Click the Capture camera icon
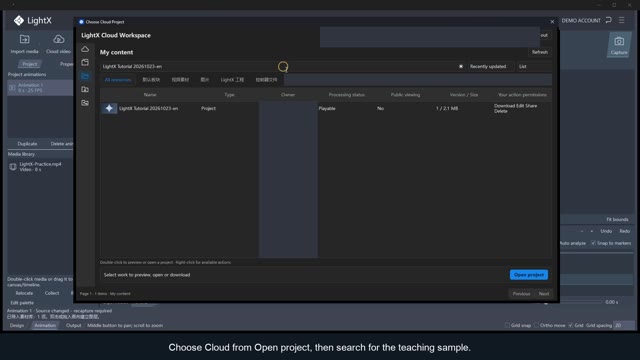Image resolution: width=640 pixels, height=360 pixels. 619,42
